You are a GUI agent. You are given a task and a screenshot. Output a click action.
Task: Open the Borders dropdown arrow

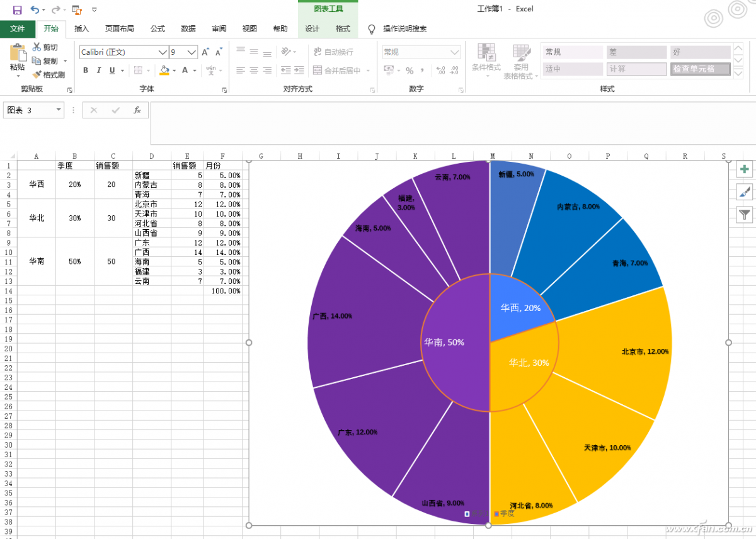click(x=149, y=71)
